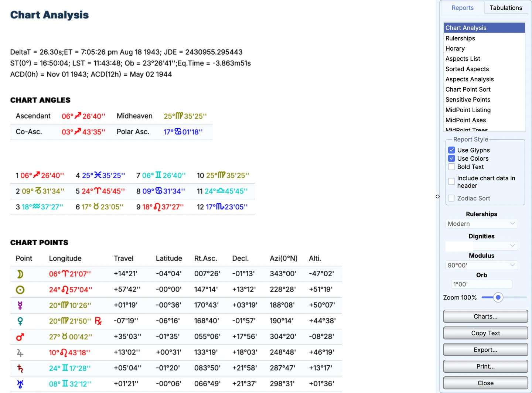Open the Dignities dropdown
The image size is (532, 393).
tap(482, 246)
